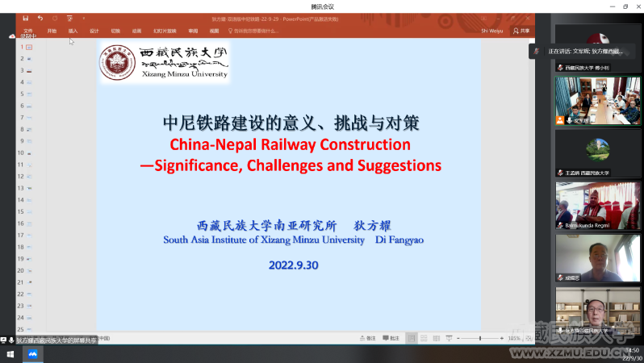This screenshot has width=644, height=363.
Task: Click the orange host icon on room video
Action: point(560,120)
